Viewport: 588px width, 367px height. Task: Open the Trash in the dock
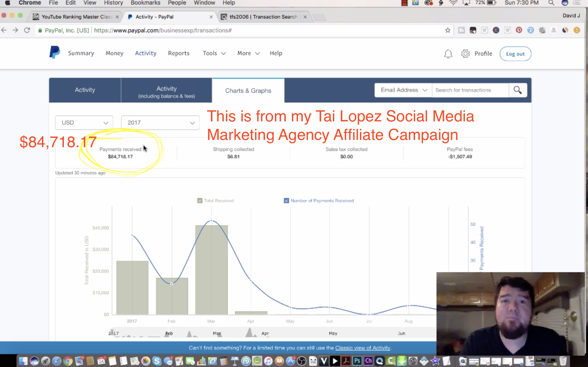tap(563, 361)
